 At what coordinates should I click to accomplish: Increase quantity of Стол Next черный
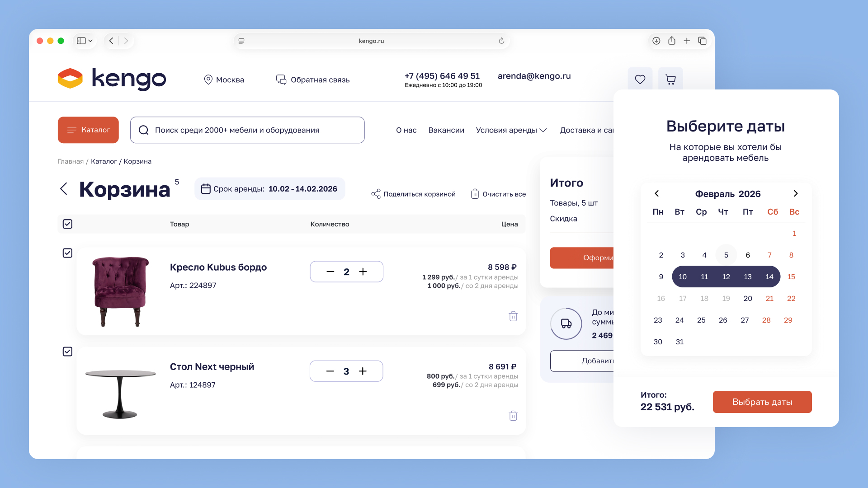363,371
